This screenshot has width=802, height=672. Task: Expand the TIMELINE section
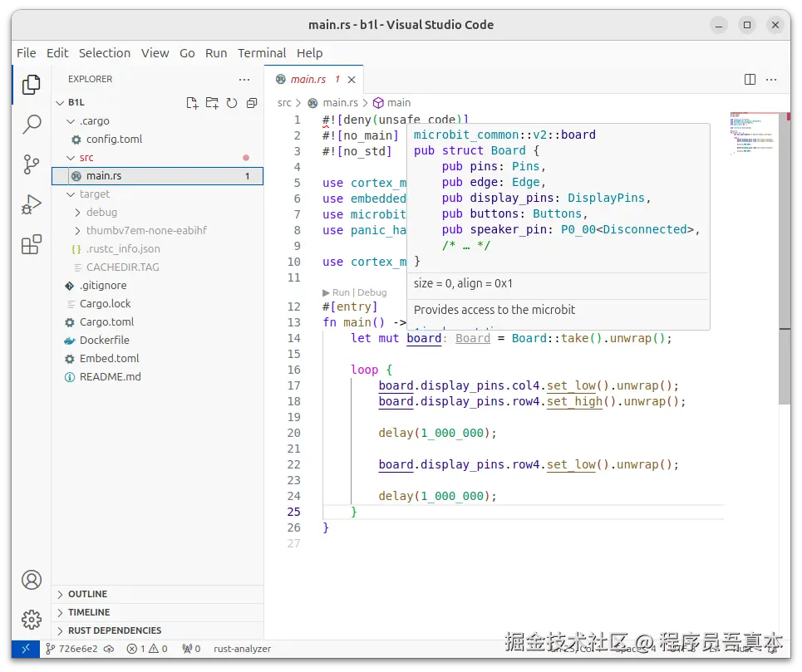[x=158, y=612]
